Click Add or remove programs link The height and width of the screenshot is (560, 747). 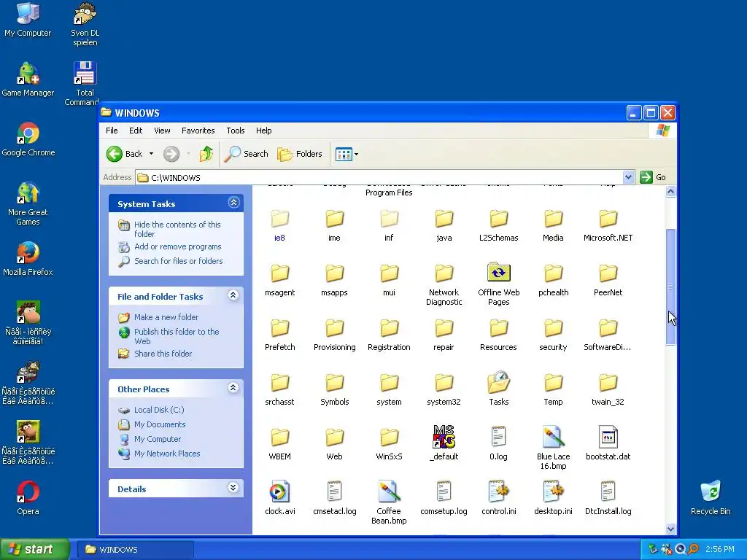pyautogui.click(x=178, y=246)
